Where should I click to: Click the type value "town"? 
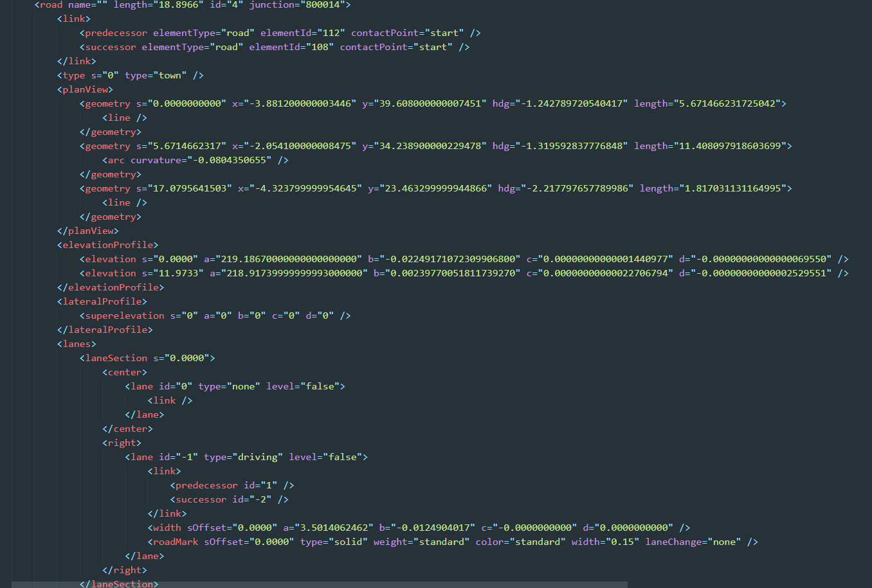[x=170, y=75]
